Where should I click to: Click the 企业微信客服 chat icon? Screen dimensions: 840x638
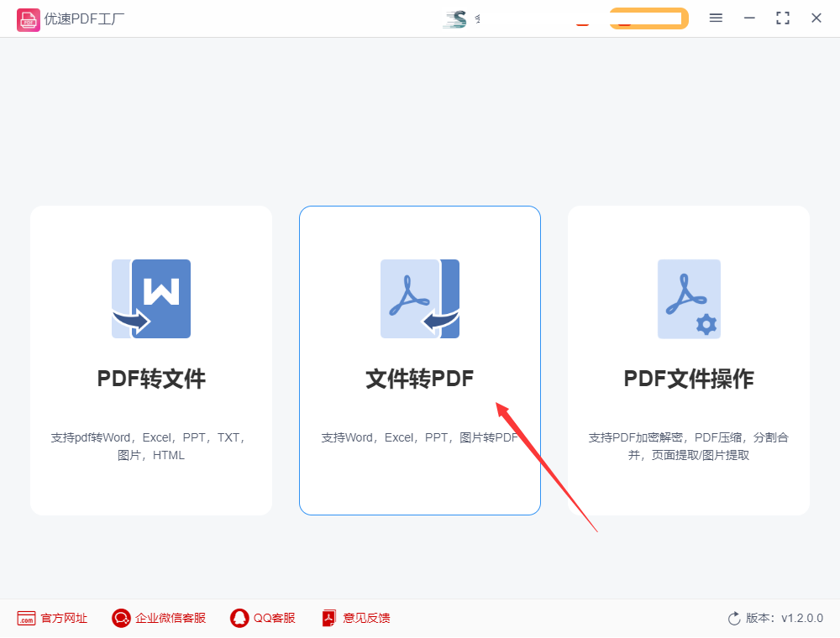click(121, 618)
